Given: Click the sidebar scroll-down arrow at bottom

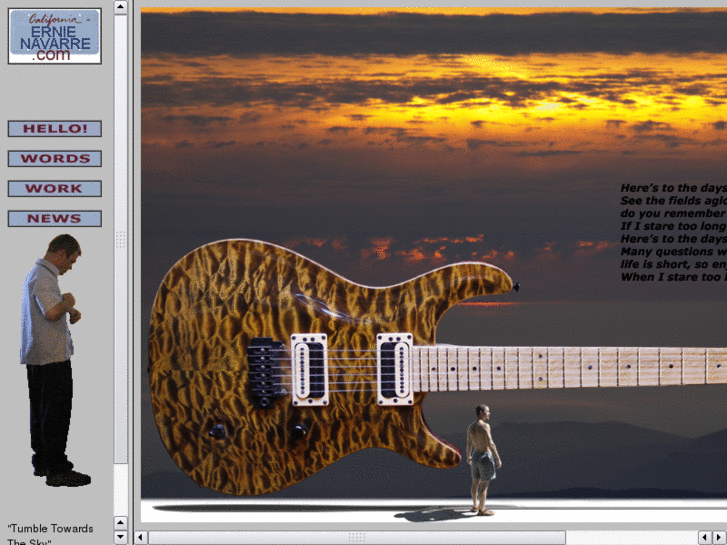Looking at the screenshot, I should tap(121, 537).
